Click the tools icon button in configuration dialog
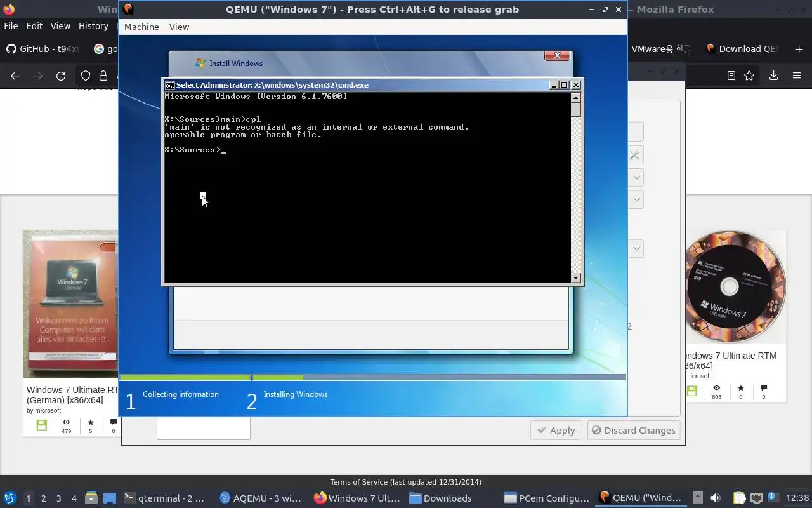This screenshot has width=812, height=508. tap(635, 156)
